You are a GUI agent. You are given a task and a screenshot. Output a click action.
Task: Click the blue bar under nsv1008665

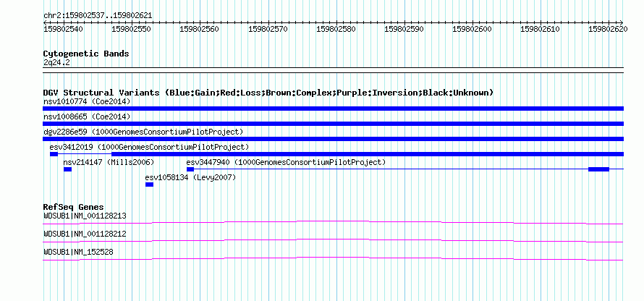point(333,124)
